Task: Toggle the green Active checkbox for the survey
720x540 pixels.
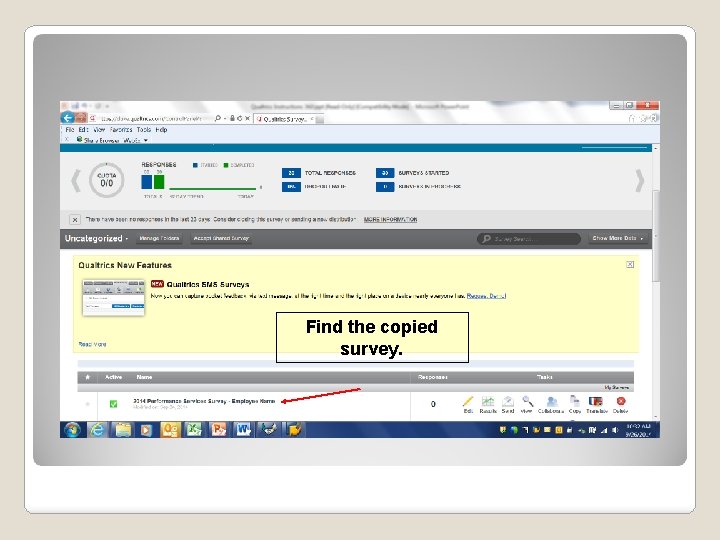Action: click(x=113, y=404)
